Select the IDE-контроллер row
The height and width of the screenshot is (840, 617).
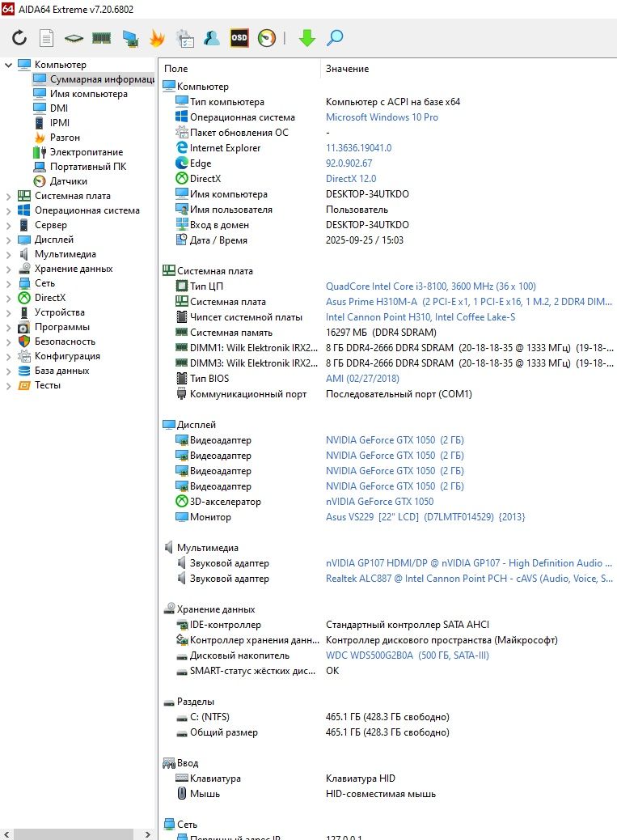pyautogui.click(x=388, y=625)
